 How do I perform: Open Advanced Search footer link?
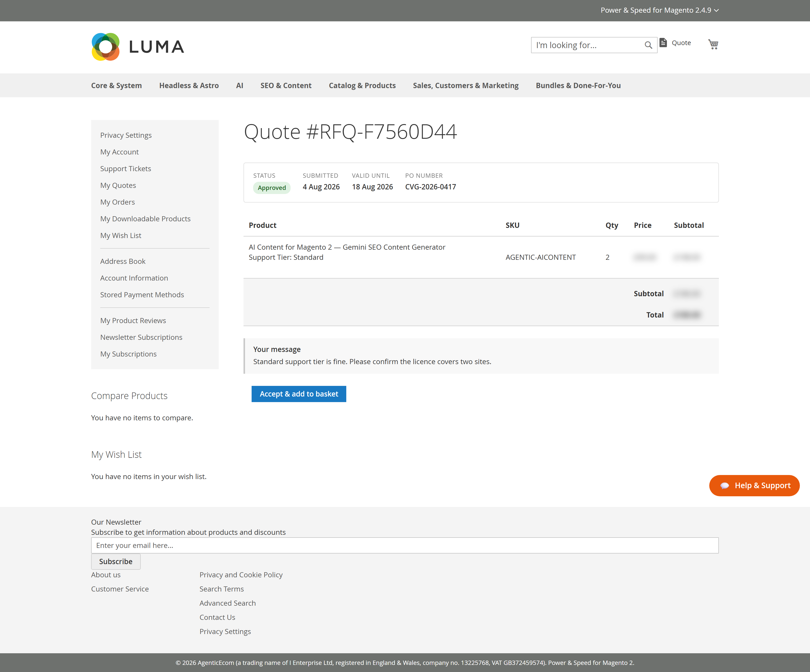pyautogui.click(x=228, y=603)
